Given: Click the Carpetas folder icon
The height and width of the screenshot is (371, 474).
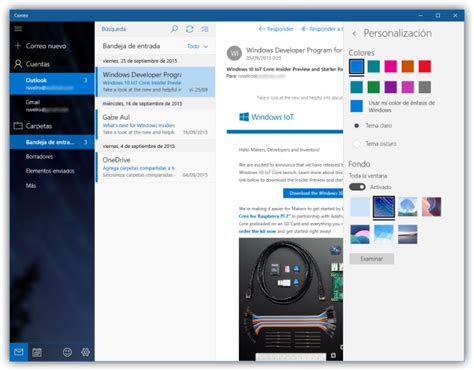Looking at the screenshot, I should coord(18,126).
